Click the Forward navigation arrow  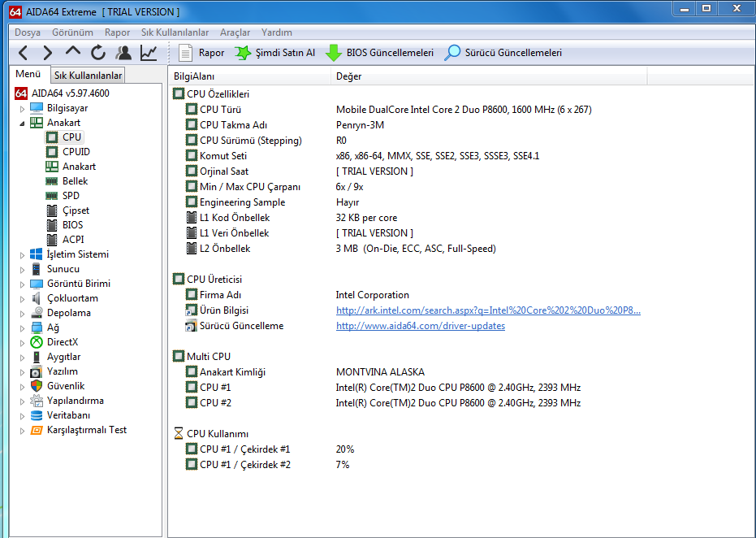pyautogui.click(x=48, y=53)
